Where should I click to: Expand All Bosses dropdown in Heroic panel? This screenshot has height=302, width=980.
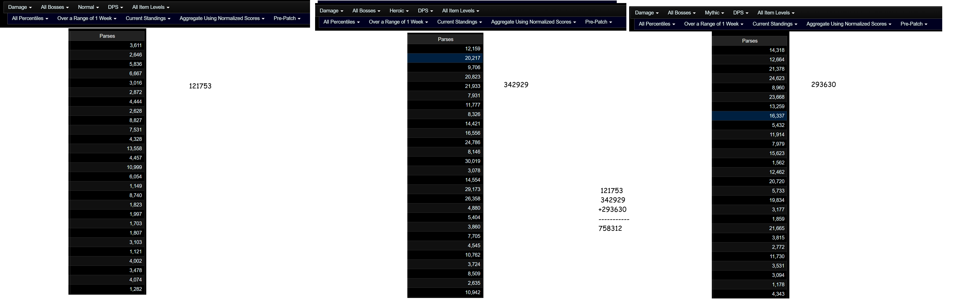click(x=366, y=11)
